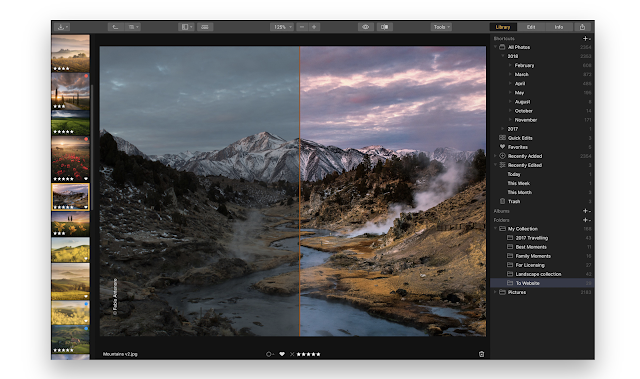
Task: Add a new folder with plus
Action: tap(586, 220)
